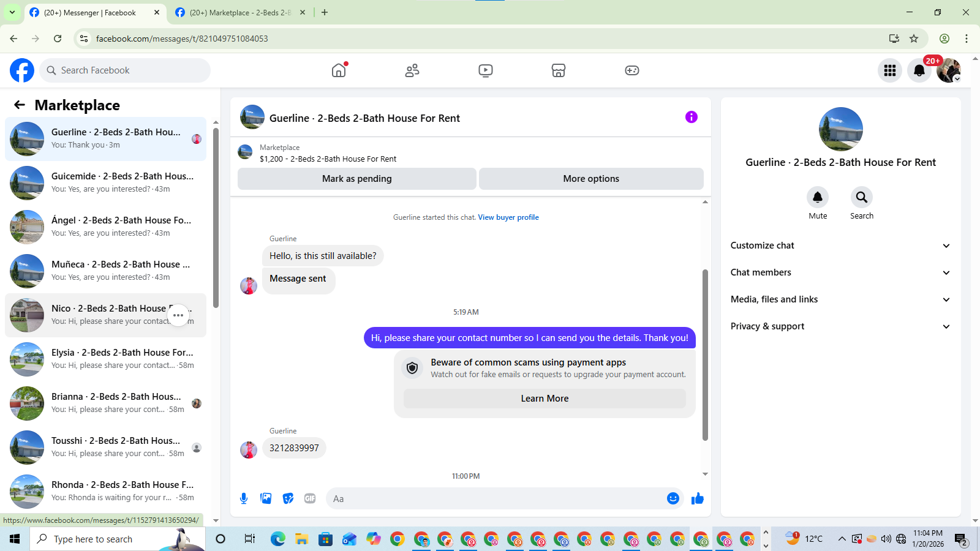Expand Chat members section
This screenshot has height=551, width=980.
[840, 272]
